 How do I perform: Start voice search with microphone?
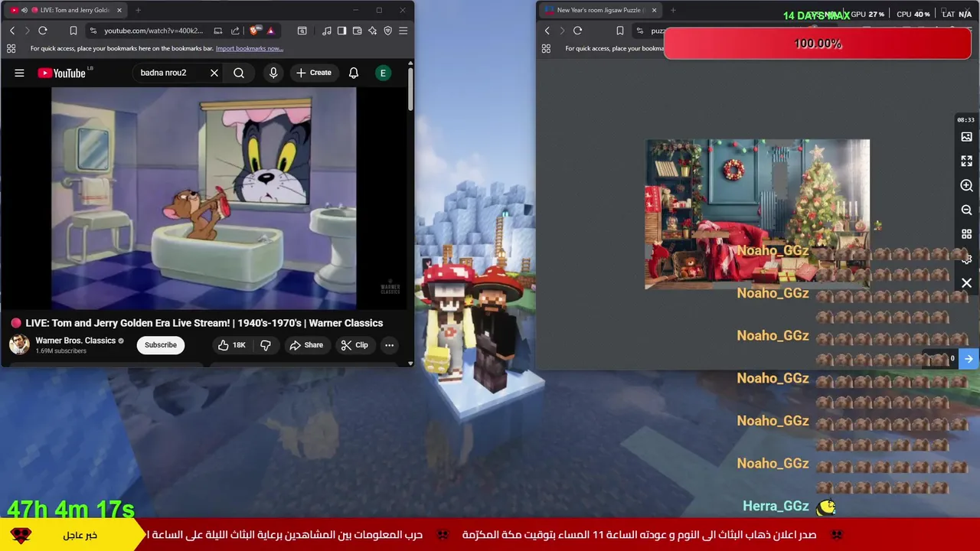(x=273, y=73)
